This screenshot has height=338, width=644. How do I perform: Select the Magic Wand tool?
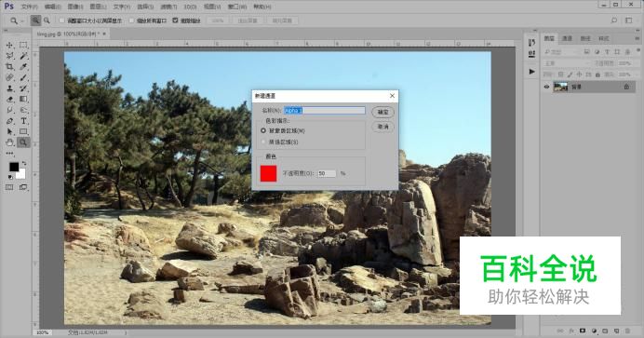(x=23, y=56)
